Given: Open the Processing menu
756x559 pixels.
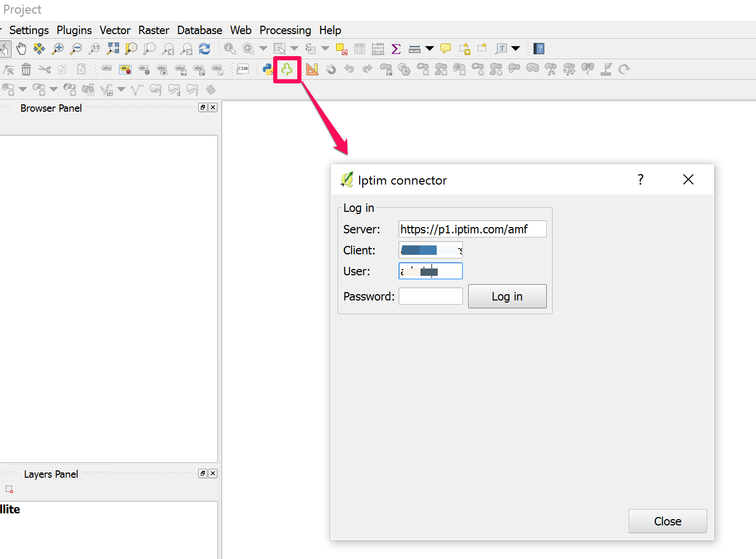Looking at the screenshot, I should pos(285,30).
